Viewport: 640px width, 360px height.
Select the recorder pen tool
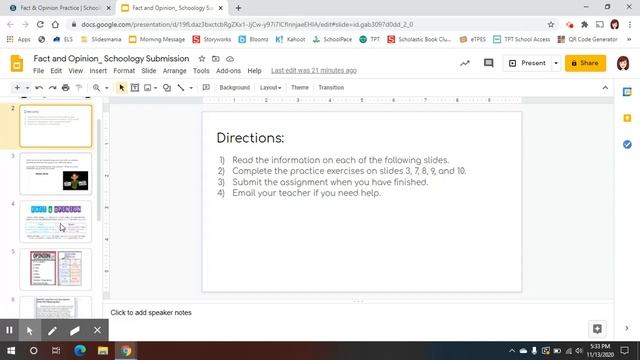52,330
